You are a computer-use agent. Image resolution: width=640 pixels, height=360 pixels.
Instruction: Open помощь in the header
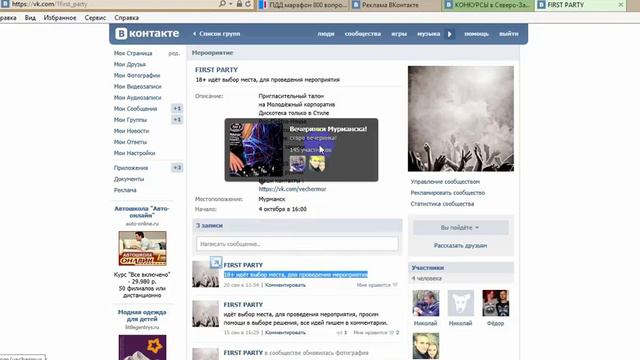click(x=476, y=34)
